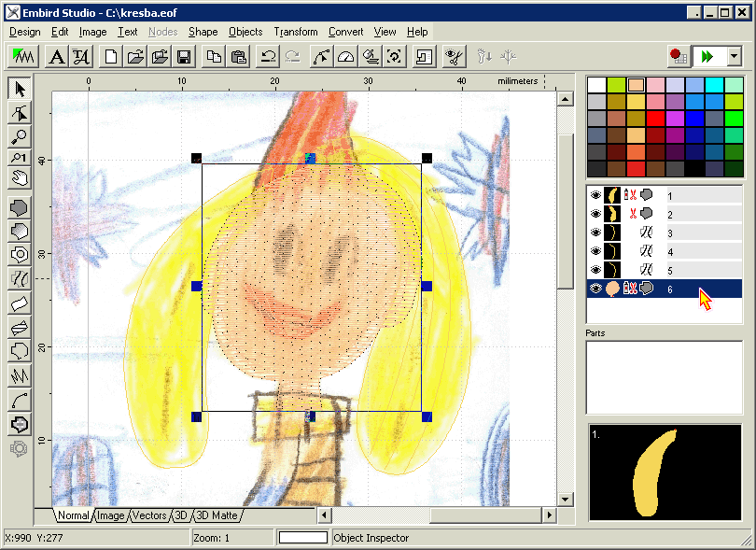Switch to the Normal view tab

74,515
